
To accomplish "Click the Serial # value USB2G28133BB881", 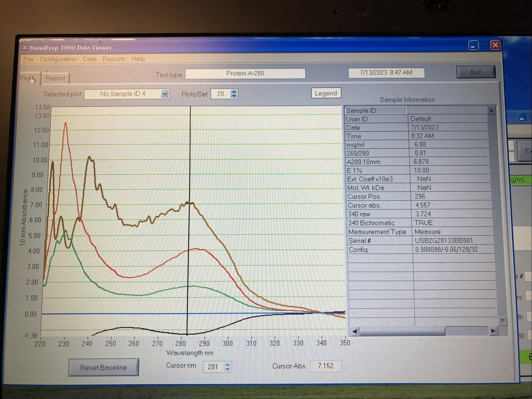I will (x=444, y=241).
